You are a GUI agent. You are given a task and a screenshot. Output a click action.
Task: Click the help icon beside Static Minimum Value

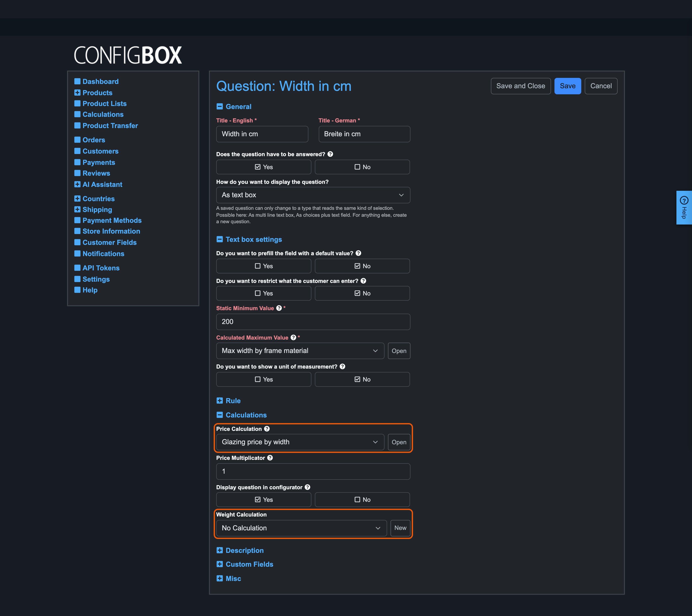279,308
